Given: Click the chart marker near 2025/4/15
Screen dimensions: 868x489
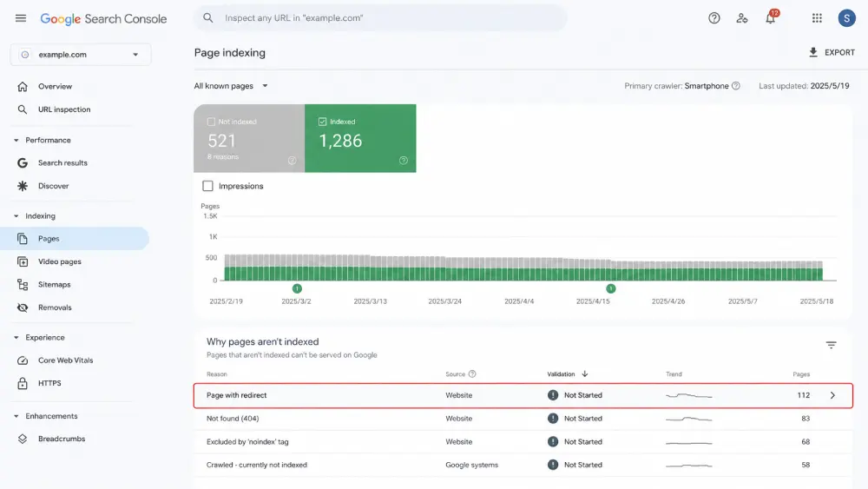Looking at the screenshot, I should point(610,288).
